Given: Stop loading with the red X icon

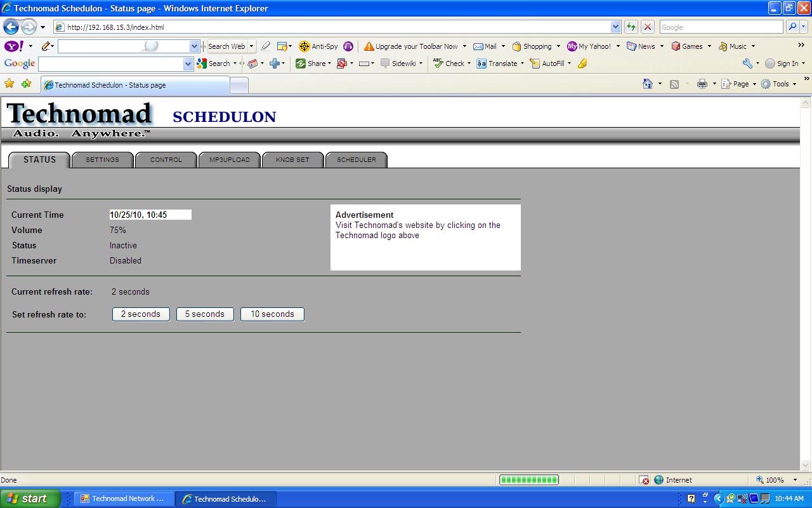Looking at the screenshot, I should coord(648,27).
